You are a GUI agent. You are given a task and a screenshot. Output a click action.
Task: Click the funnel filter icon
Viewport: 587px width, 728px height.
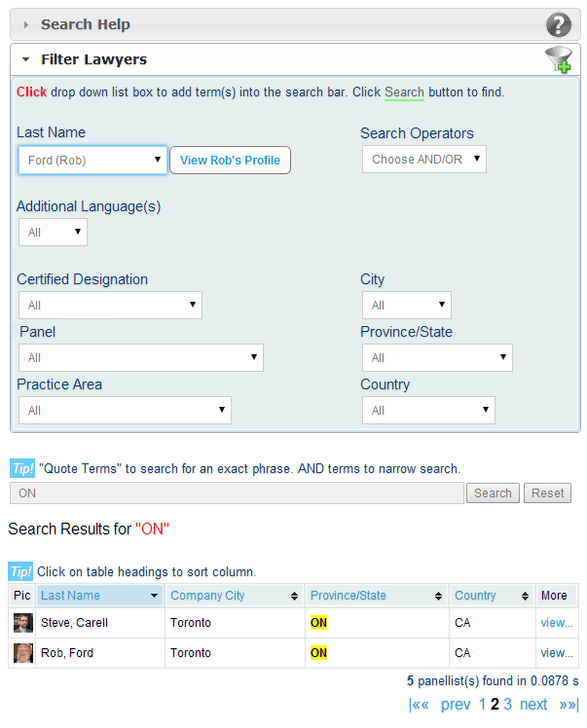(558, 59)
